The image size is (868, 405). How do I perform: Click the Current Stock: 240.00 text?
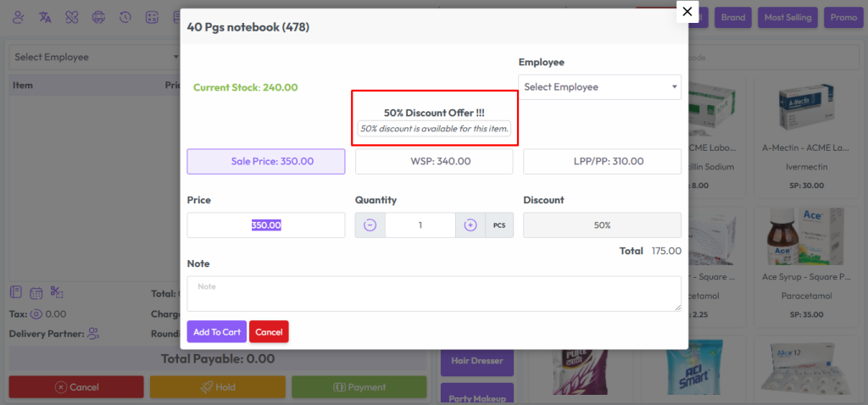(x=245, y=87)
